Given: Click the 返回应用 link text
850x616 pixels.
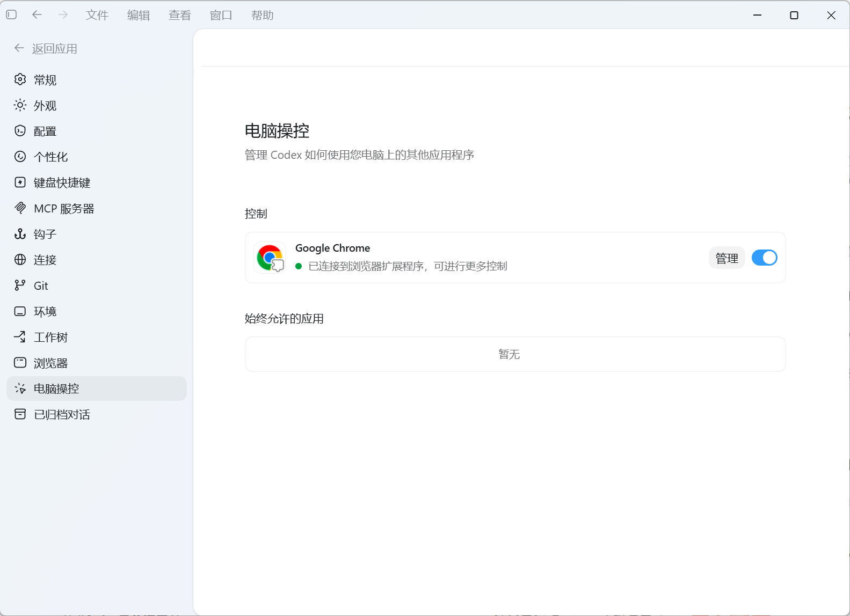Looking at the screenshot, I should click(55, 49).
